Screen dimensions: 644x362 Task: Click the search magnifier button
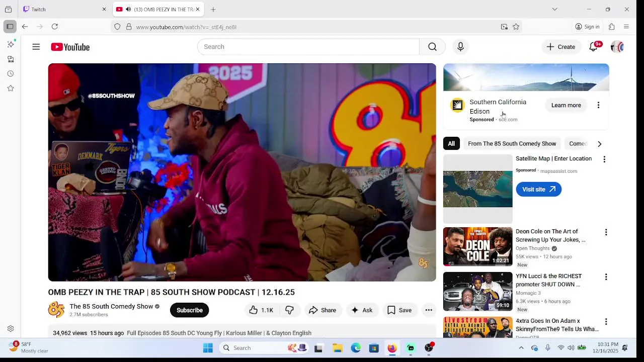pyautogui.click(x=432, y=47)
